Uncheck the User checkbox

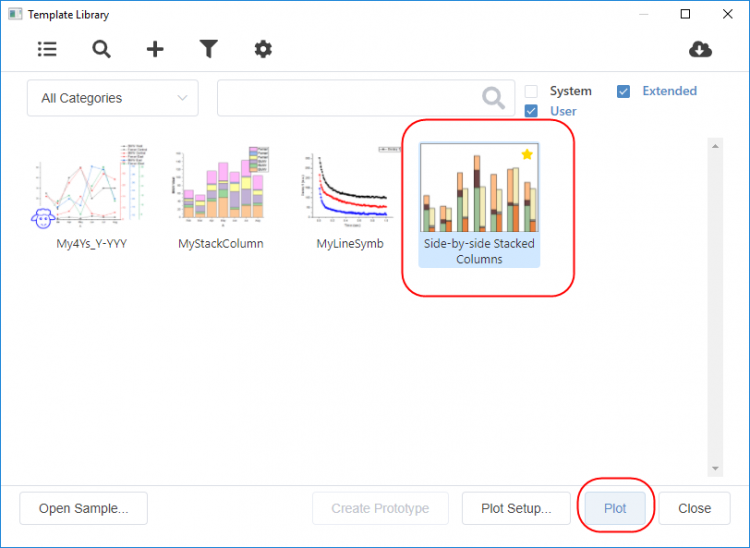coord(532,111)
